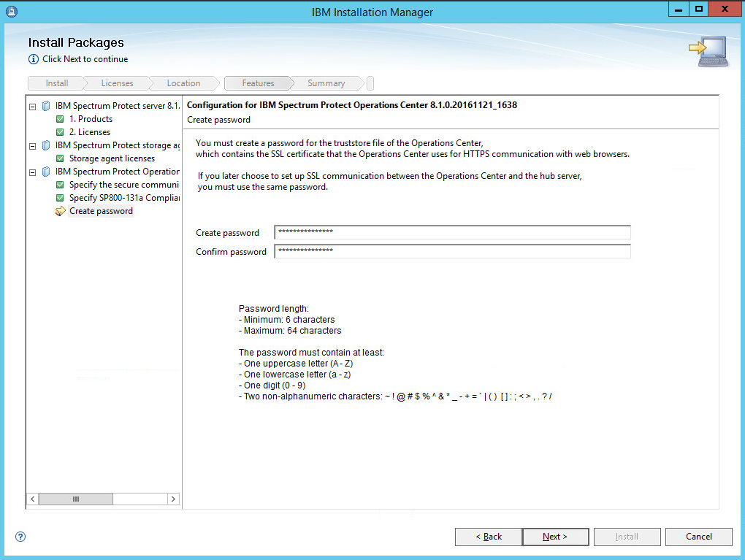Click the green check next to 1. Products
Screen dimensions: 745x560
[x=61, y=119]
